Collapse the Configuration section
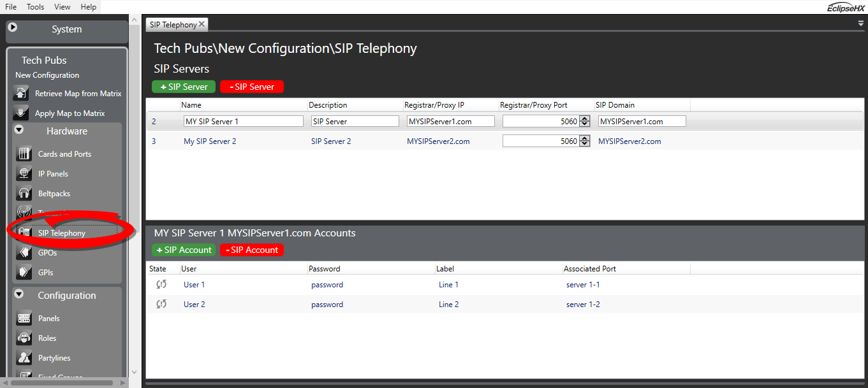This screenshot has width=868, height=388. point(19,294)
